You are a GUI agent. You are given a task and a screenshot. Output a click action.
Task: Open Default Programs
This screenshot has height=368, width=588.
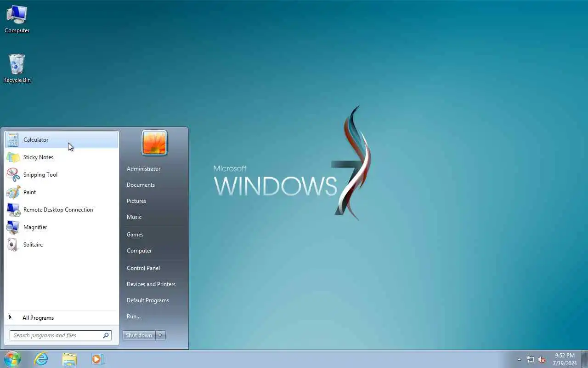pos(148,300)
